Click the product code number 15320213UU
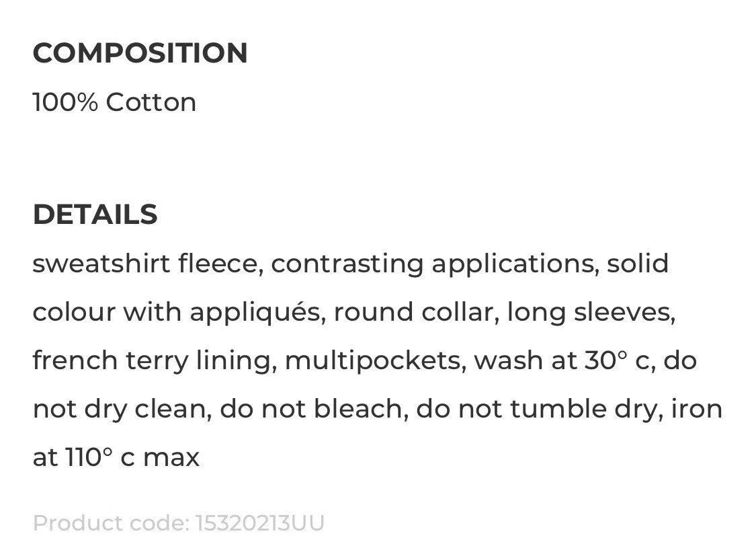 click(259, 523)
